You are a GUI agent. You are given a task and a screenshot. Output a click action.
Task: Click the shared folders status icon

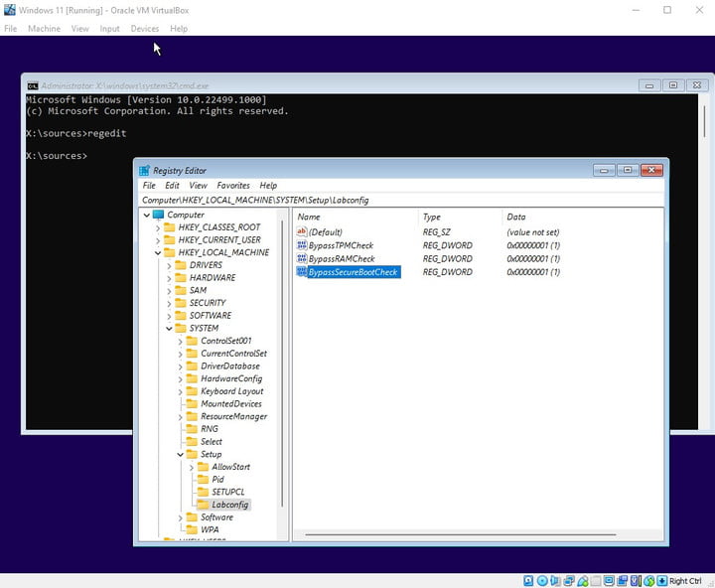click(x=596, y=581)
